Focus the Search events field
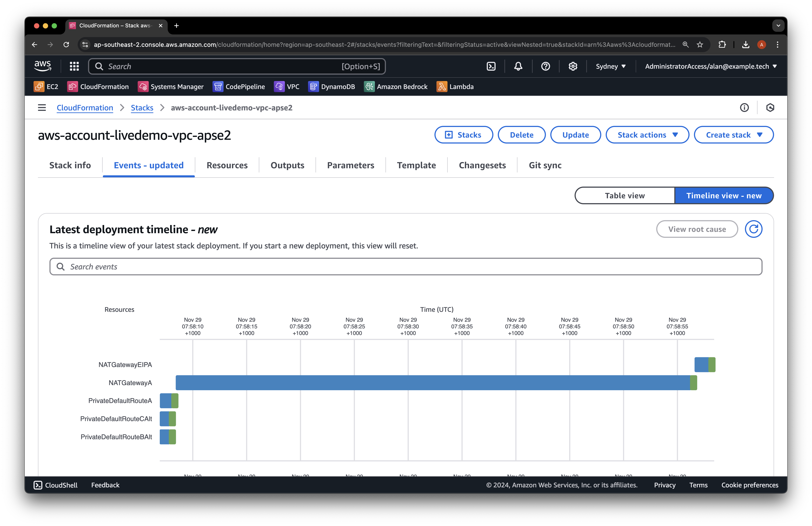Screen dimensions: 812x526 point(406,267)
